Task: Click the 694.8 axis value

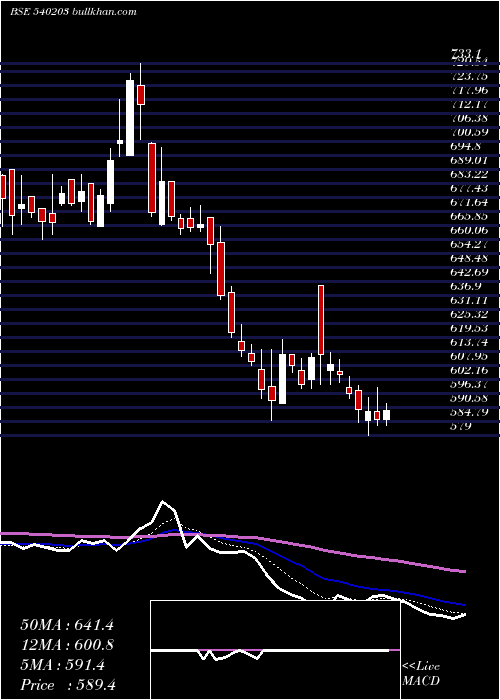Action: click(x=466, y=146)
